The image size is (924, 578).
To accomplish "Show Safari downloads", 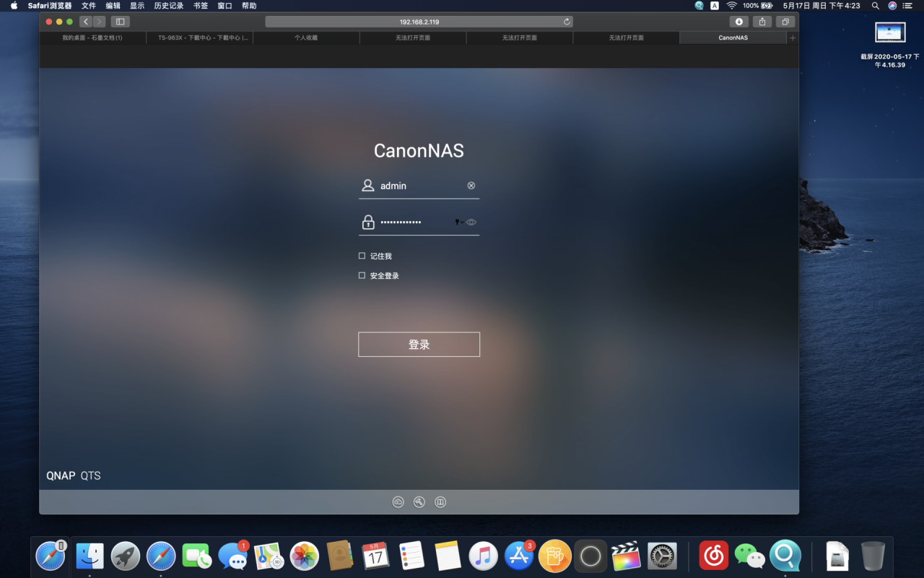I will point(738,22).
